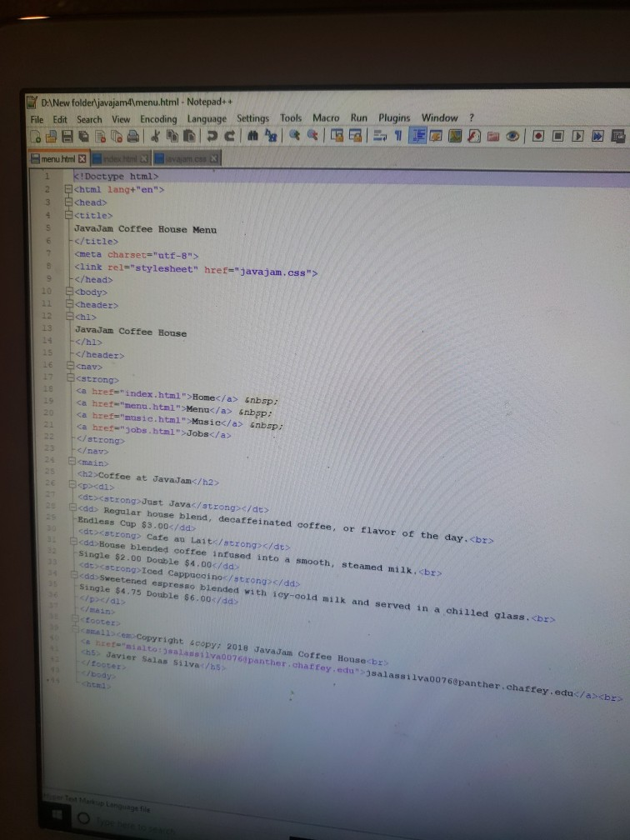Close the menu.html tab
Screen dimensions: 630x840
pos(82,158)
